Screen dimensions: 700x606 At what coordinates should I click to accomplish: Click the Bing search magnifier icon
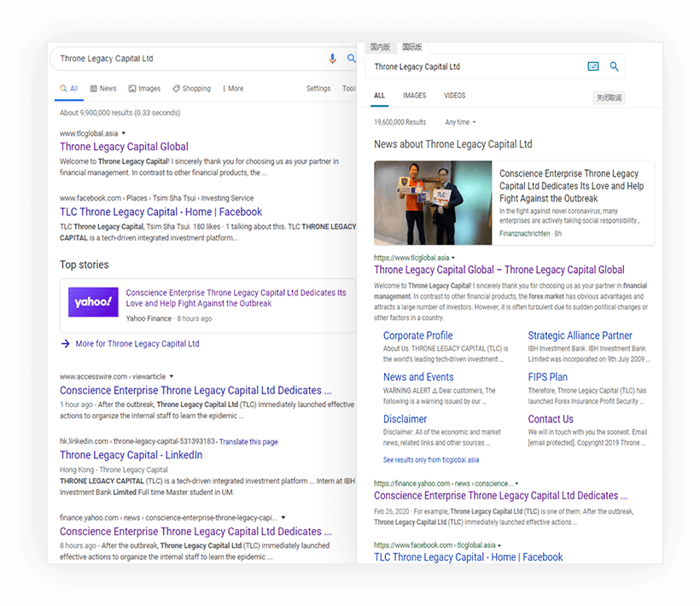pyautogui.click(x=615, y=67)
